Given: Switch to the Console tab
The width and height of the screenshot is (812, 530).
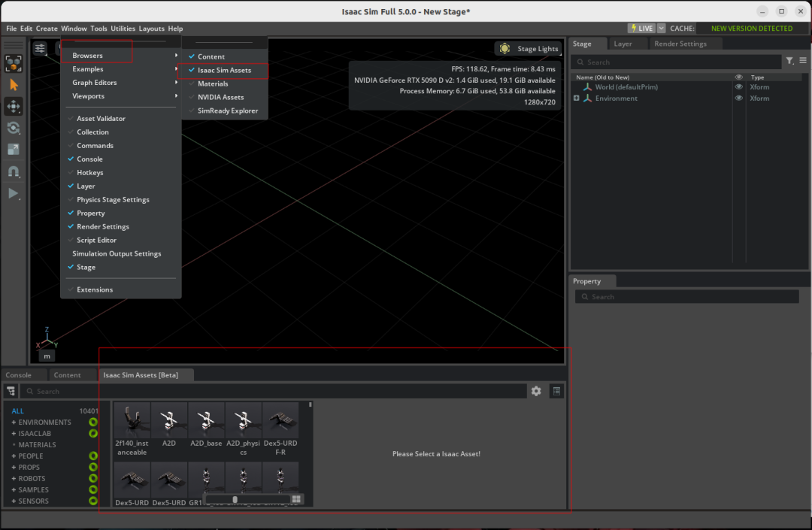Looking at the screenshot, I should (19, 375).
